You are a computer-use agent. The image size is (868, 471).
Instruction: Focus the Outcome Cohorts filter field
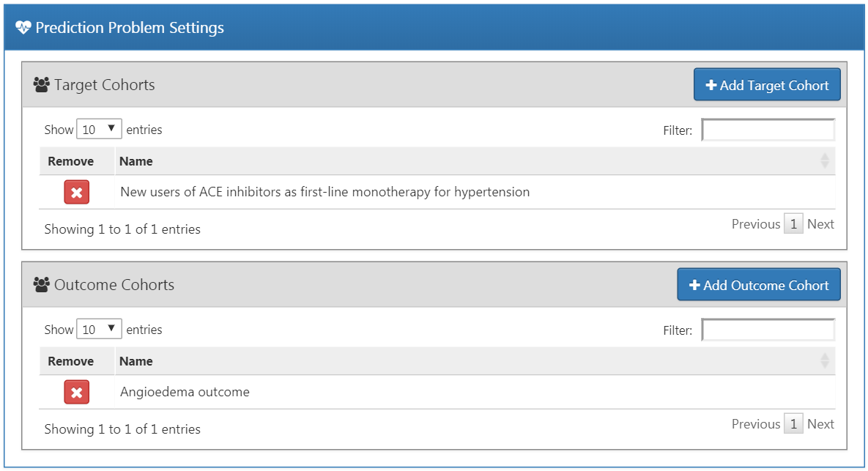(x=768, y=330)
